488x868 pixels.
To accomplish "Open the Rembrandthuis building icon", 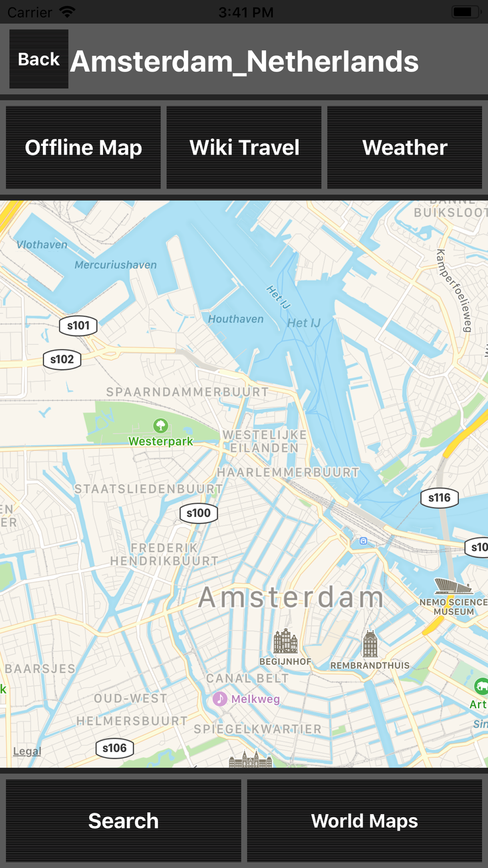I will (370, 643).
